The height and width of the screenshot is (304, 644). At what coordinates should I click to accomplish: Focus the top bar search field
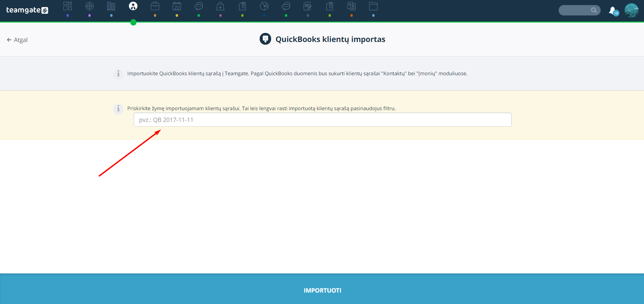pos(579,10)
